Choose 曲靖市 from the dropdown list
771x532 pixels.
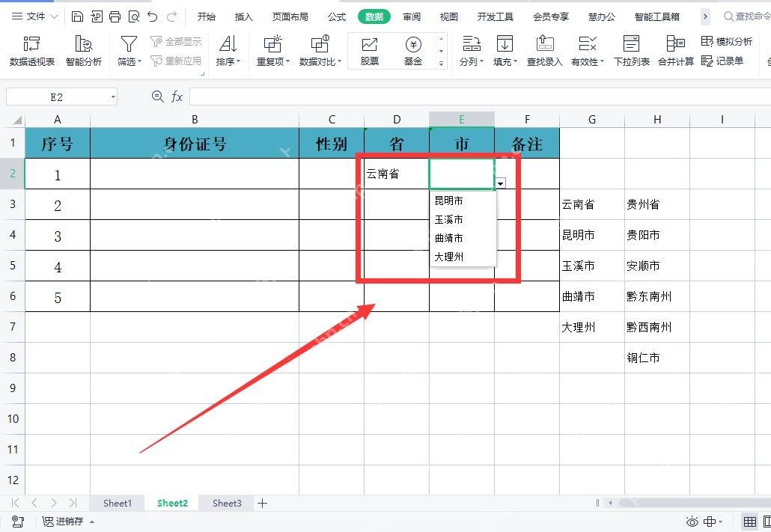(x=463, y=238)
